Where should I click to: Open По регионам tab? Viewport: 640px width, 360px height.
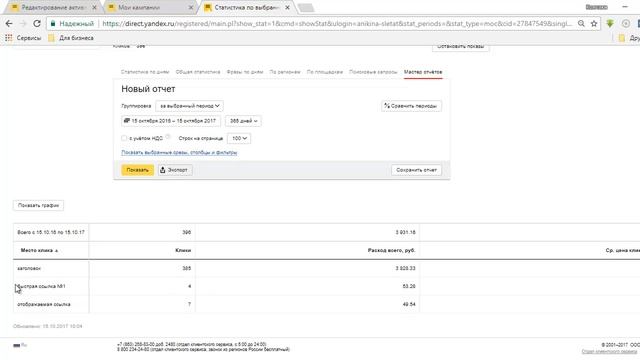click(285, 72)
